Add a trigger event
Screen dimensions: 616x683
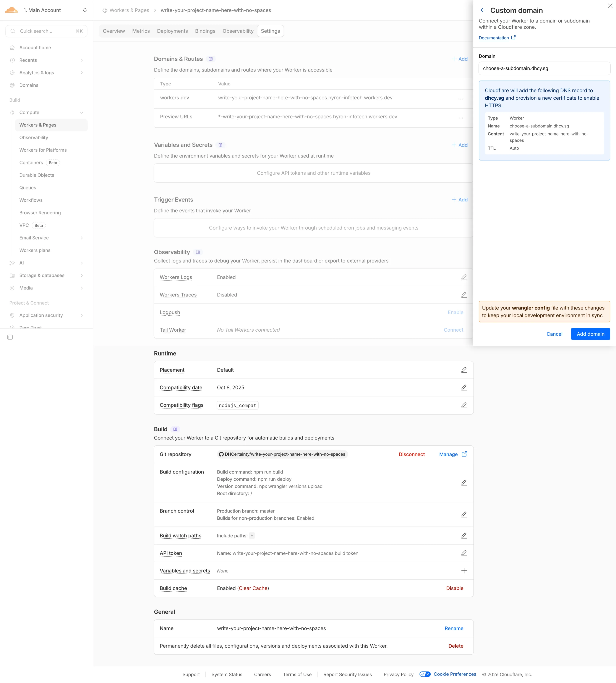pyautogui.click(x=460, y=200)
